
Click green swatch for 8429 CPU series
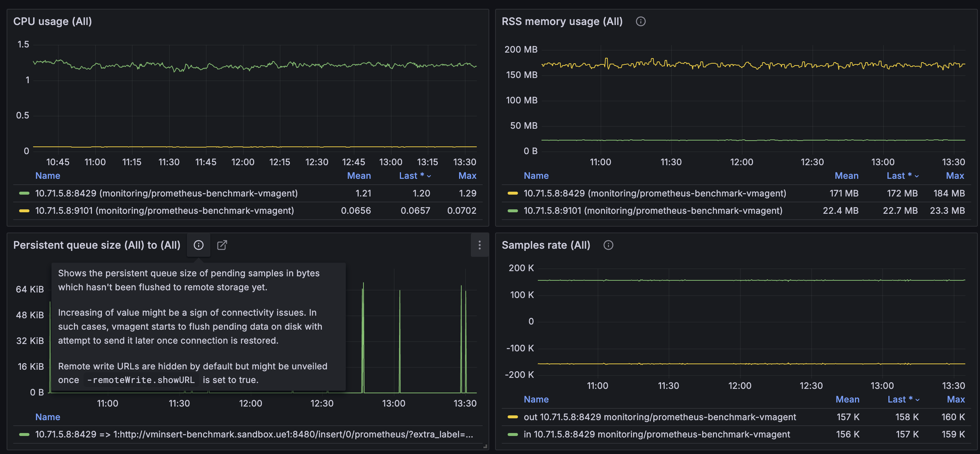pyautogui.click(x=24, y=193)
